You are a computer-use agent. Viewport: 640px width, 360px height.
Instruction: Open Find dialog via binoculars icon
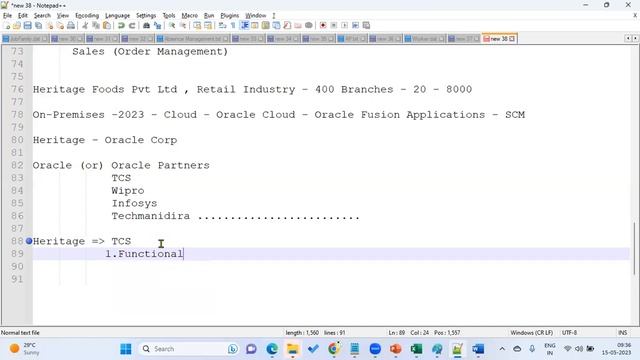146,26
